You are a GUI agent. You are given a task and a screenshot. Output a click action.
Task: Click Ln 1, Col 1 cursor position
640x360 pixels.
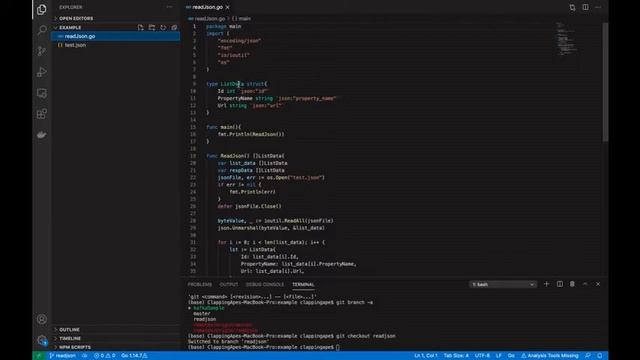(426, 356)
